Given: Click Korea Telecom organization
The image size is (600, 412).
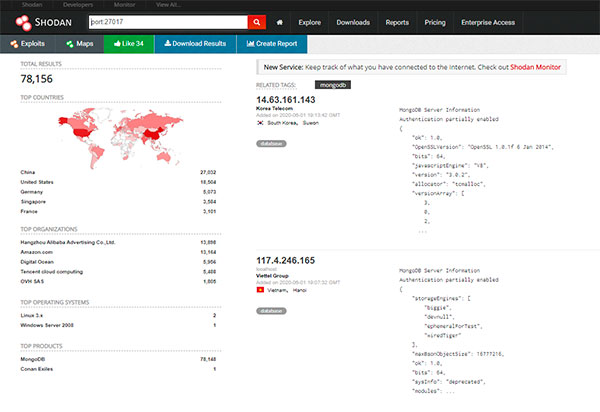Looking at the screenshot, I should 274,109.
